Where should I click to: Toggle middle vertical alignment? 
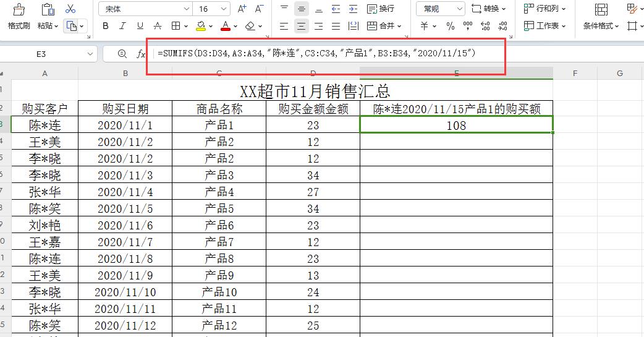coord(302,9)
